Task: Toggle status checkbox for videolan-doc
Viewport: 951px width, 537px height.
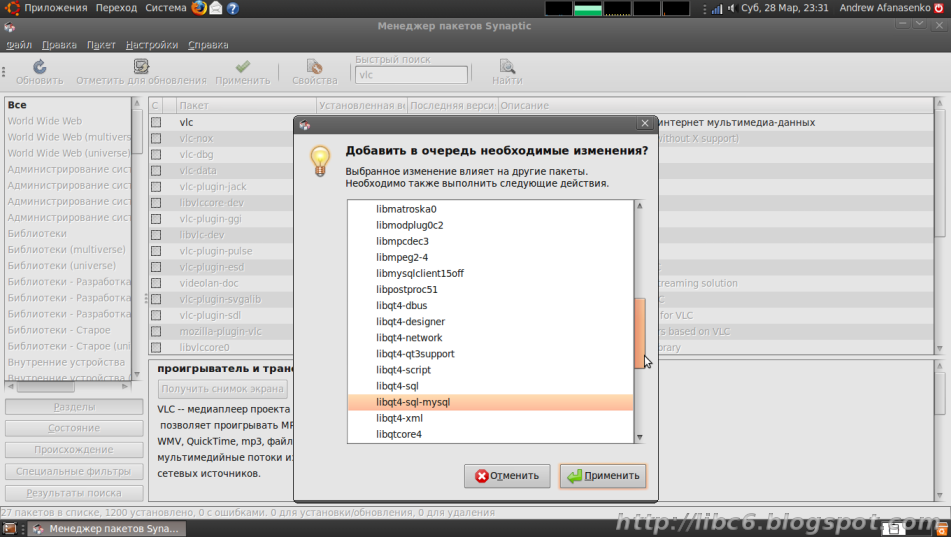Action: tap(156, 283)
